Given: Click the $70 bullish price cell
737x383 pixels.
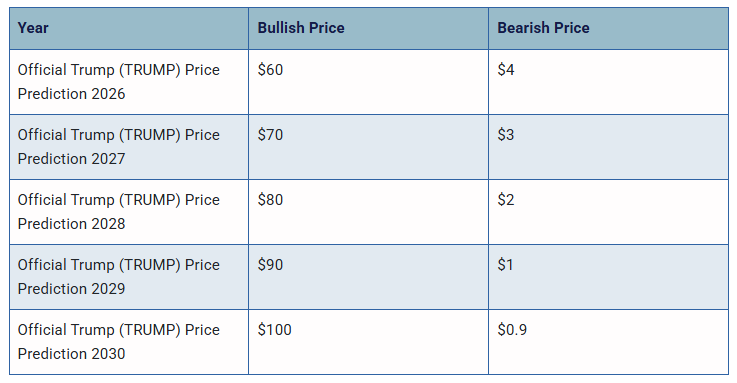Looking at the screenshot, I should pyautogui.click(x=368, y=147).
